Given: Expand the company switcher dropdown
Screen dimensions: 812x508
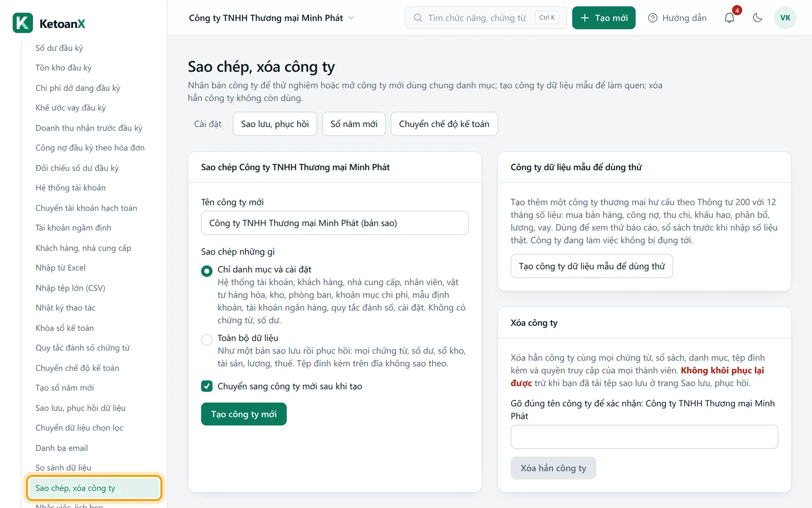Looking at the screenshot, I should [x=272, y=18].
